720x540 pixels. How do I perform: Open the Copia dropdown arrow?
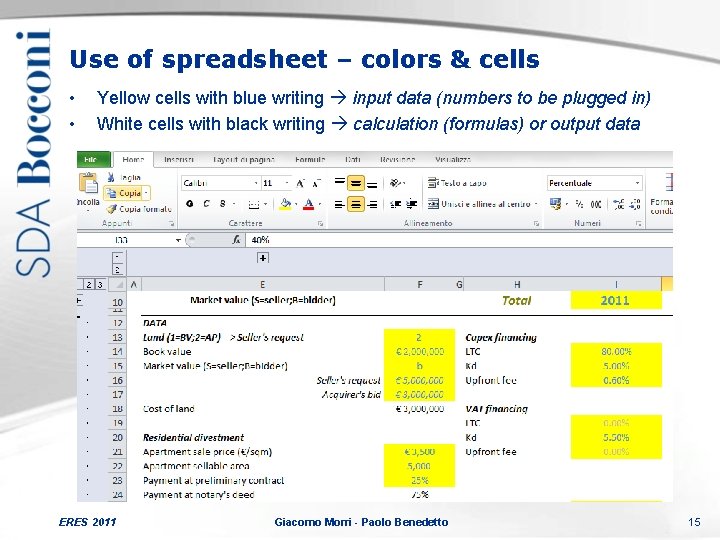pos(146,193)
